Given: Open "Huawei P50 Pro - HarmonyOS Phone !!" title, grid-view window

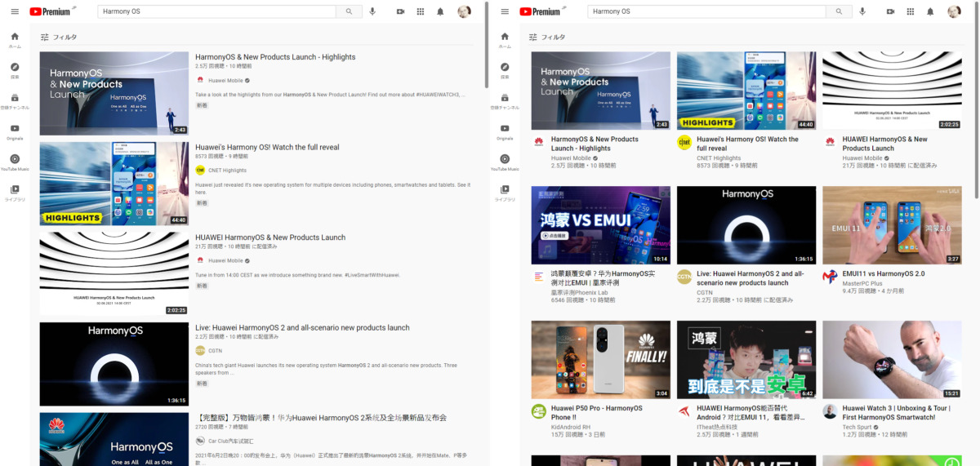Looking at the screenshot, I should tap(597, 413).
